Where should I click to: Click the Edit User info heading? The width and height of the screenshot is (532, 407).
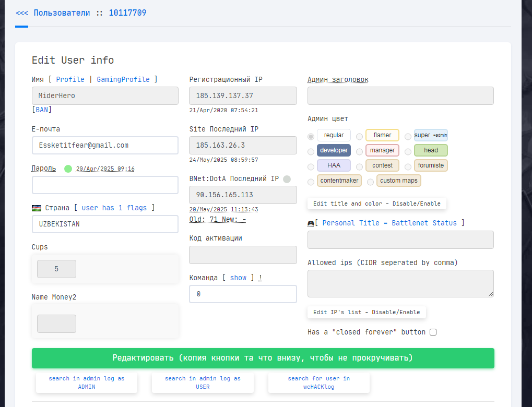point(73,60)
